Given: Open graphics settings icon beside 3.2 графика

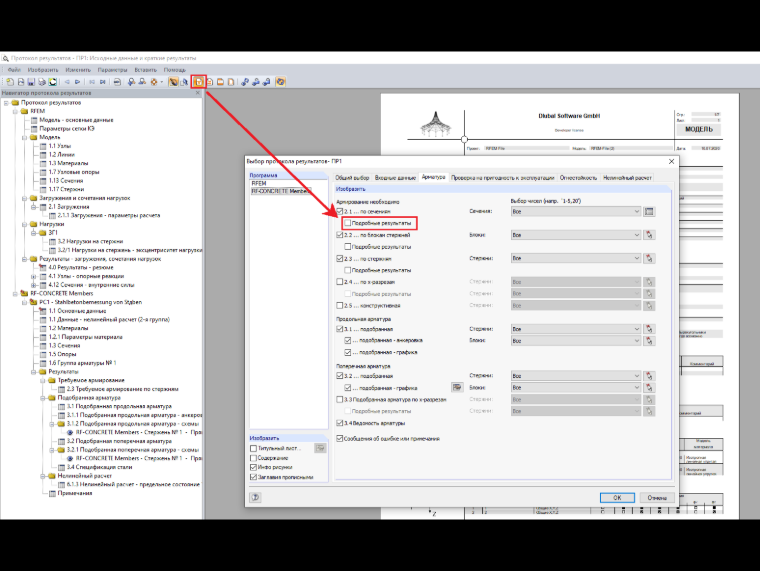Looking at the screenshot, I should click(457, 387).
